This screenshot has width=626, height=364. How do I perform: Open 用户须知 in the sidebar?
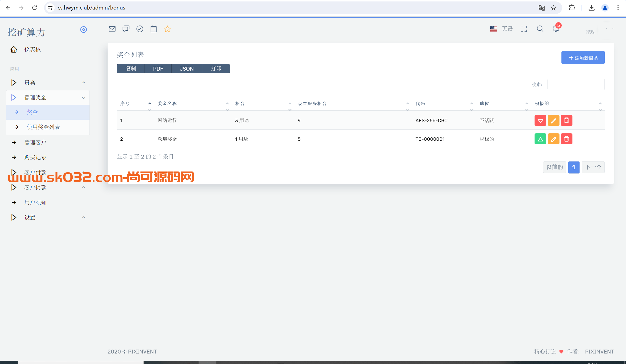47,203
